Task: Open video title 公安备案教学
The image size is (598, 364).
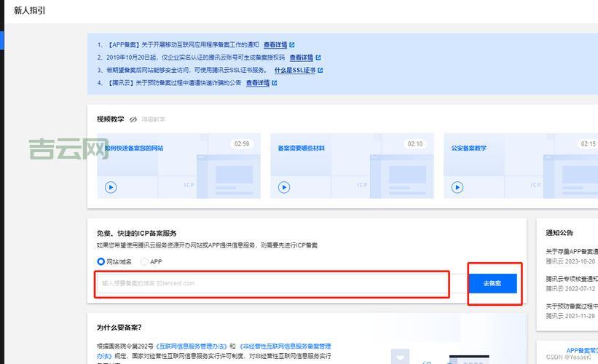Action: pos(469,148)
